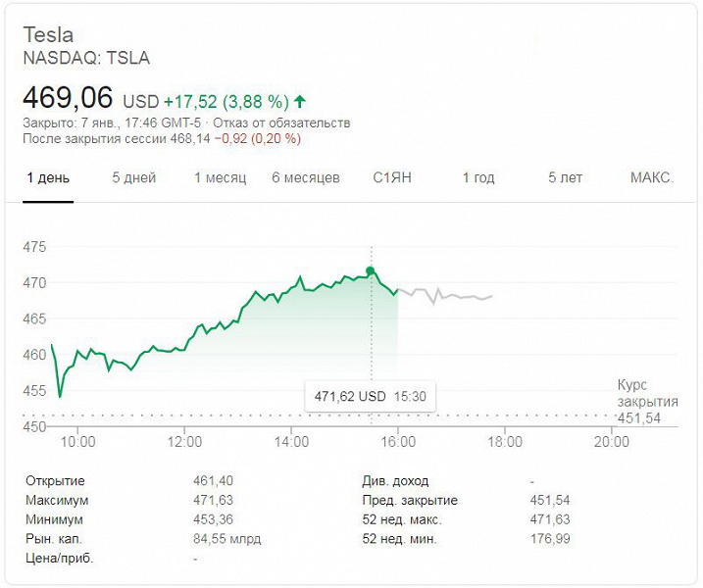Open the "МАКС." full history tab
Viewport: 703px width, 588px height.
point(651,177)
